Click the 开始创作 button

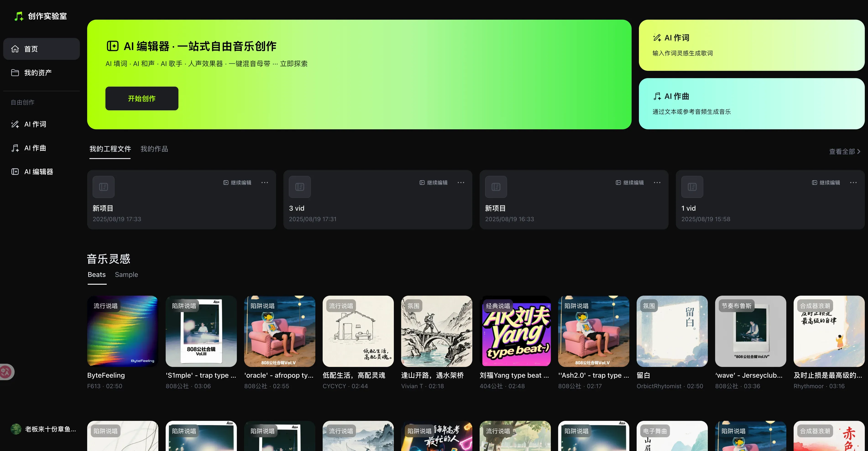click(141, 98)
